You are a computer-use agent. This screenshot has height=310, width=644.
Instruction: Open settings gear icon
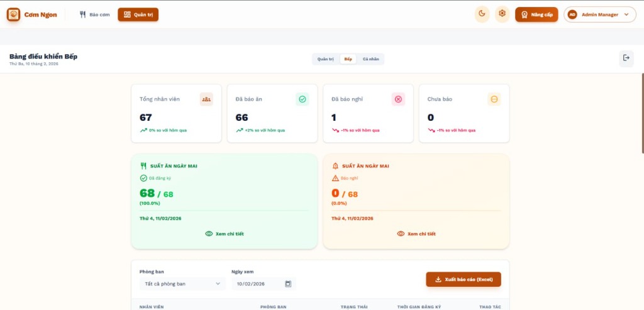[x=502, y=14]
